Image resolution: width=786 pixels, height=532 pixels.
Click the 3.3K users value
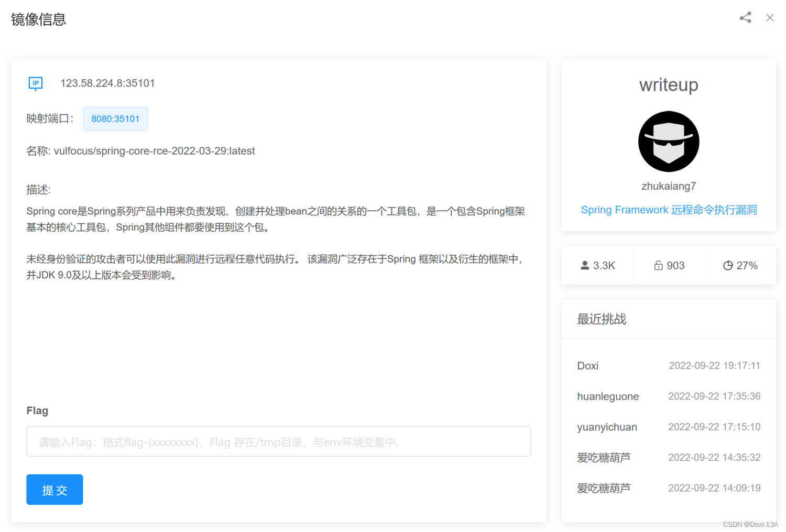pos(604,266)
